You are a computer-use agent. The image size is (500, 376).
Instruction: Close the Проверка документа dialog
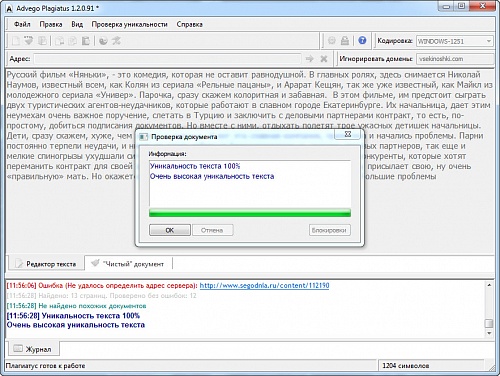[348, 134]
